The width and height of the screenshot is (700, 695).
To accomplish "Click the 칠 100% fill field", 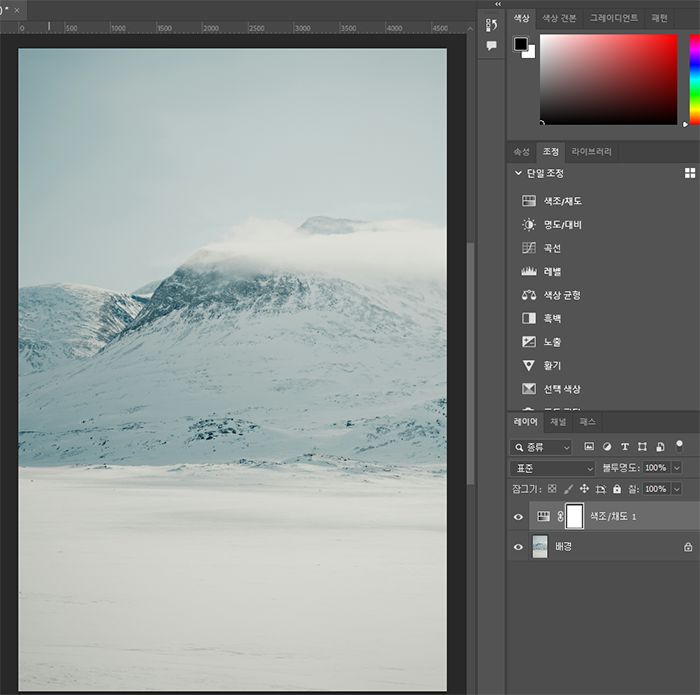I will 656,489.
